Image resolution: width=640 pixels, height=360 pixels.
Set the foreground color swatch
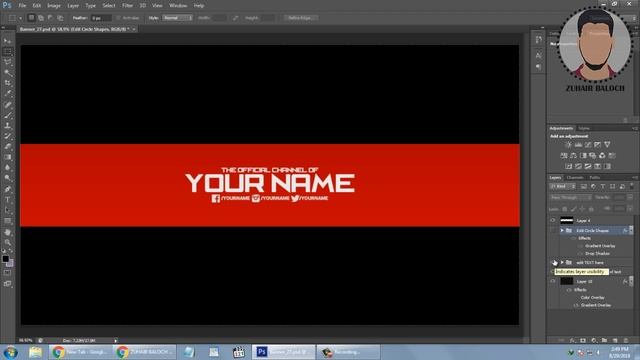5,259
